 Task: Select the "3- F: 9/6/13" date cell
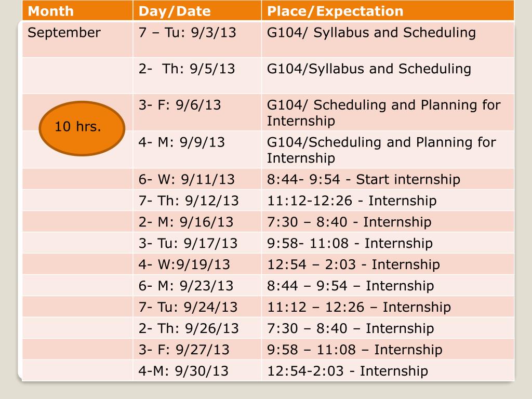[180, 105]
